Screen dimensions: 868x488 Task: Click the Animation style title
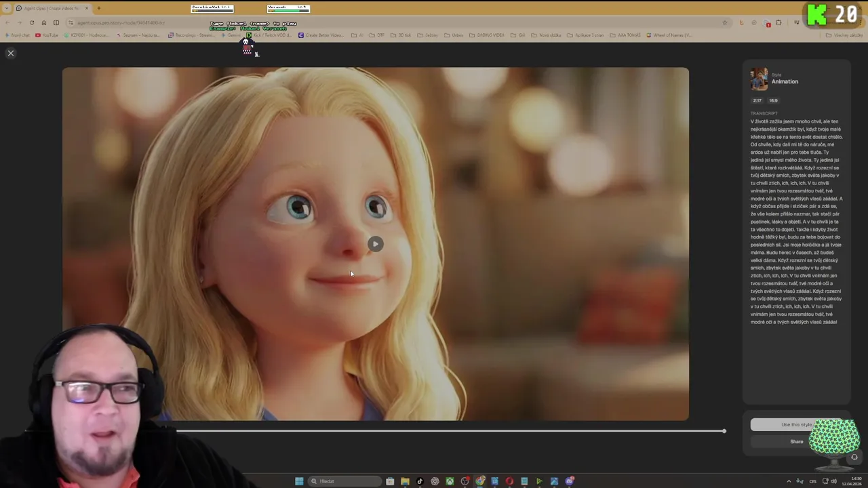(785, 81)
